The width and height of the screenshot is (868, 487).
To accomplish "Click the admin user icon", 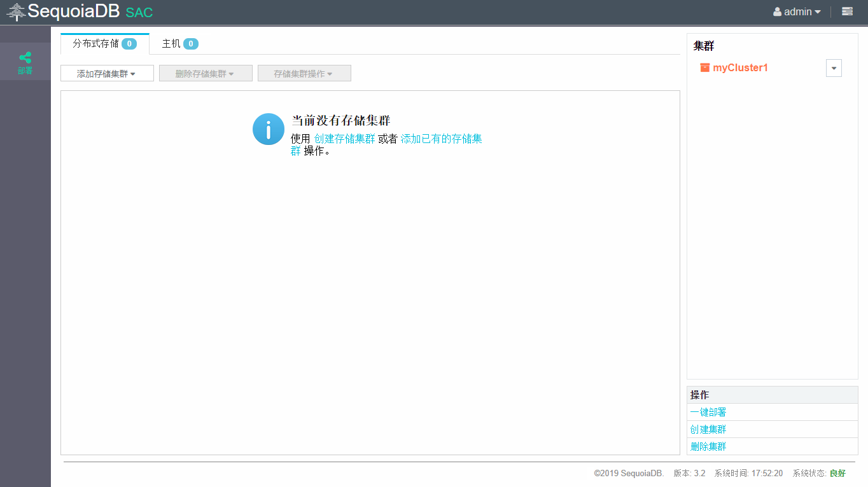I will tap(777, 12).
